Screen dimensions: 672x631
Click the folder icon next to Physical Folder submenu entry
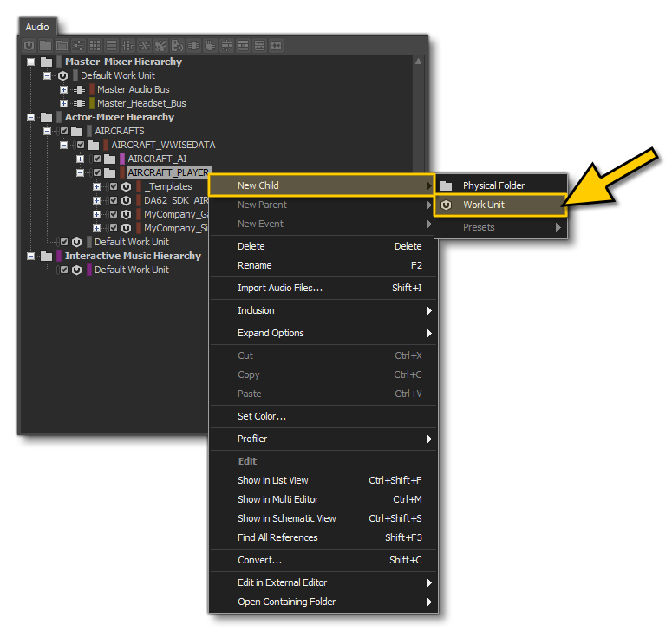pos(447,185)
